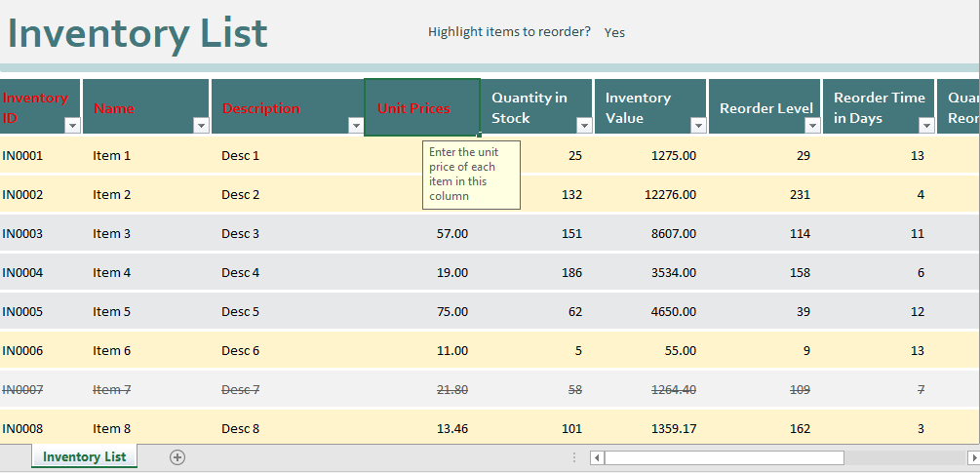Image resolution: width=980 pixels, height=473 pixels.
Task: Open the Reorder Time in Days filter
Action: [x=926, y=126]
